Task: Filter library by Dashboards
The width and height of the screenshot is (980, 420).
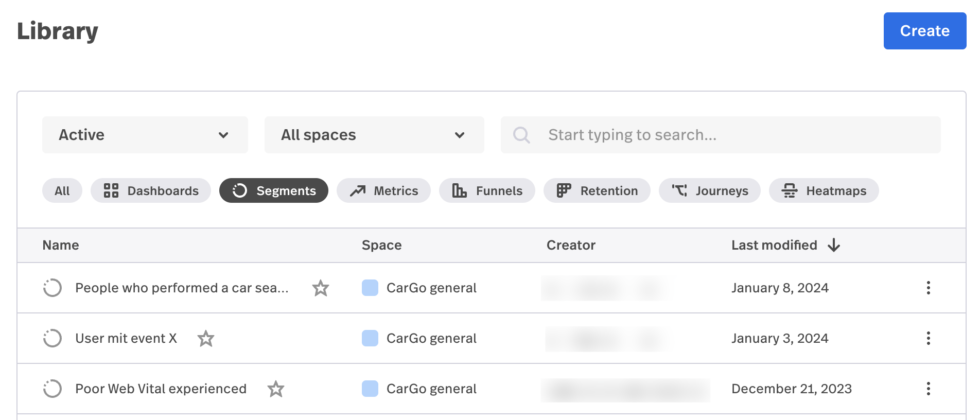Action: click(151, 191)
